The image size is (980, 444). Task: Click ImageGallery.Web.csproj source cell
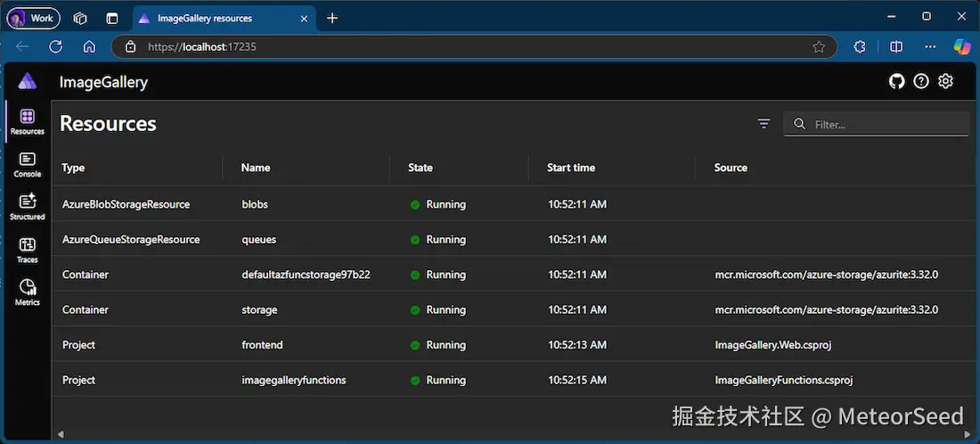773,344
